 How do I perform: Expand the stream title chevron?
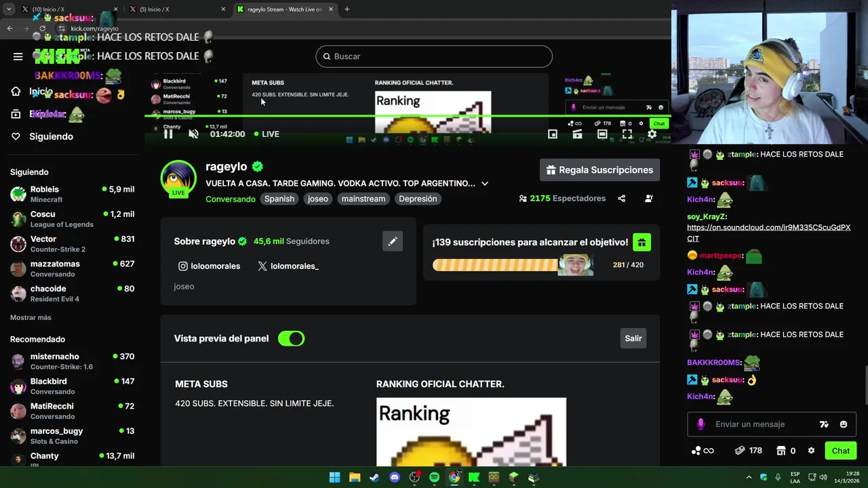click(484, 184)
